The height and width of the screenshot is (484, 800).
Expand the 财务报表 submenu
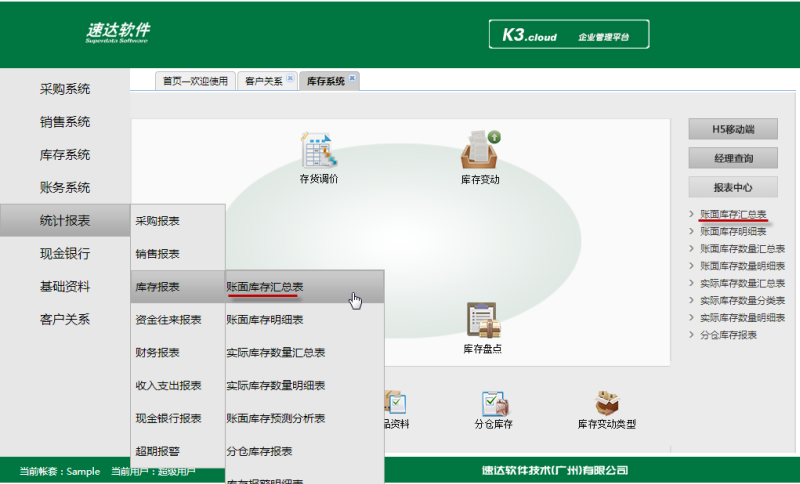(x=157, y=352)
